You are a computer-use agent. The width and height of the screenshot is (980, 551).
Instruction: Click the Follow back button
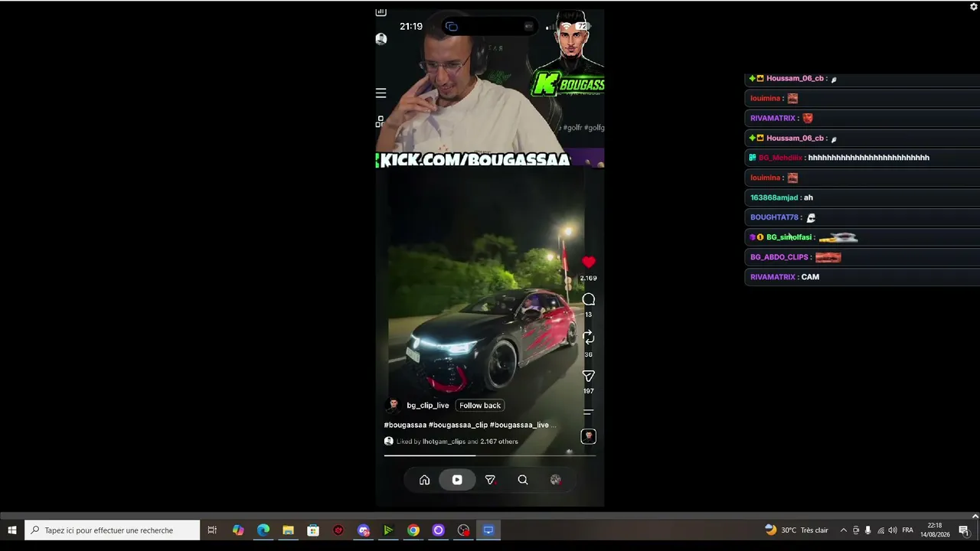coord(480,406)
